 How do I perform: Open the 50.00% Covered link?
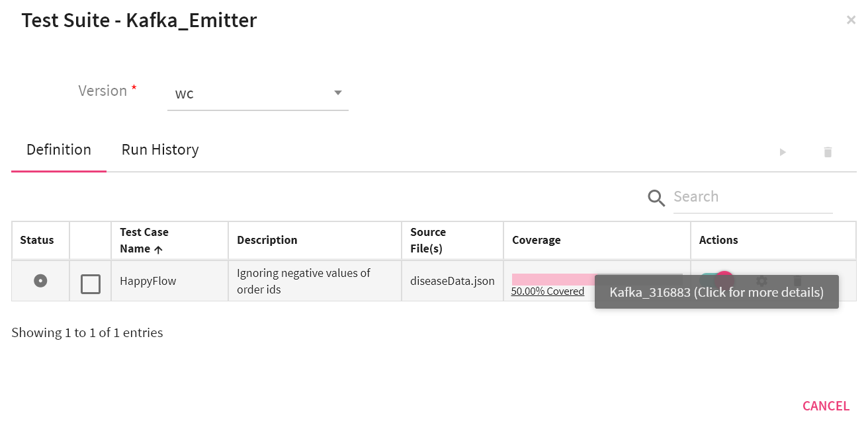(x=547, y=291)
